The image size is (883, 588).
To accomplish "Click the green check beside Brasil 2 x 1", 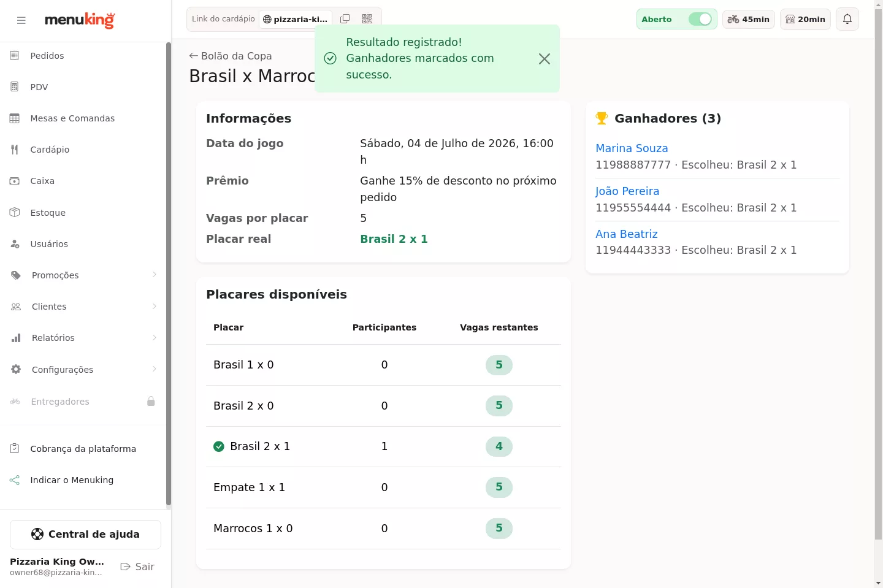I will pos(219,446).
